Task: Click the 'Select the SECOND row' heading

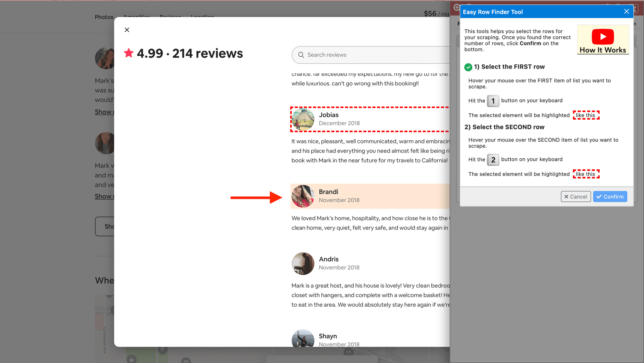Action: (504, 127)
